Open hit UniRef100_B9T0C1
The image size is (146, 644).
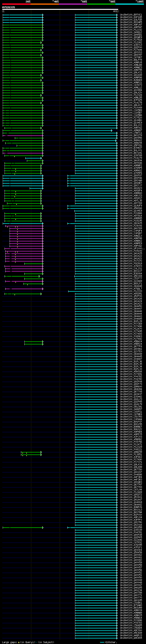[131, 15]
